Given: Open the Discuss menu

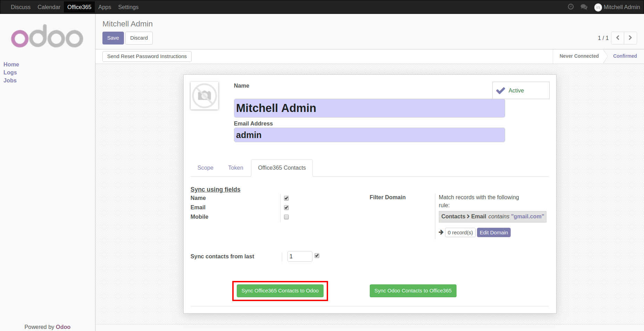Looking at the screenshot, I should 20,7.
